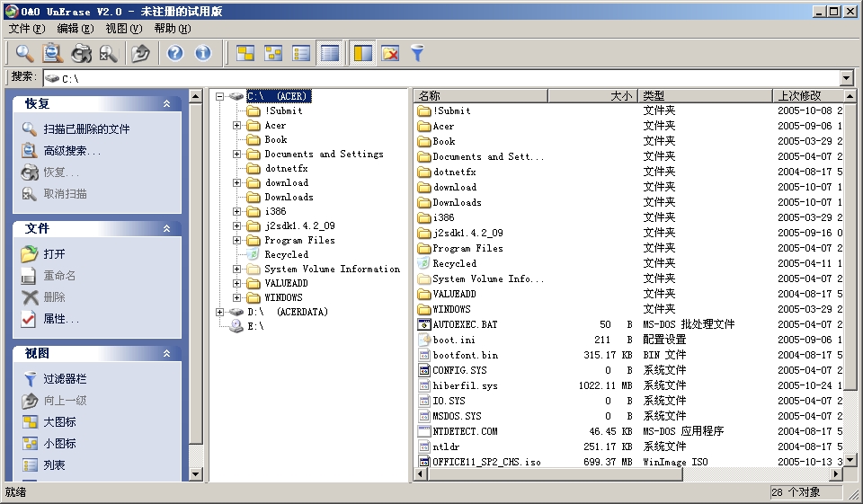Switch to small icons view in toolbar
863x504 pixels.
click(273, 53)
